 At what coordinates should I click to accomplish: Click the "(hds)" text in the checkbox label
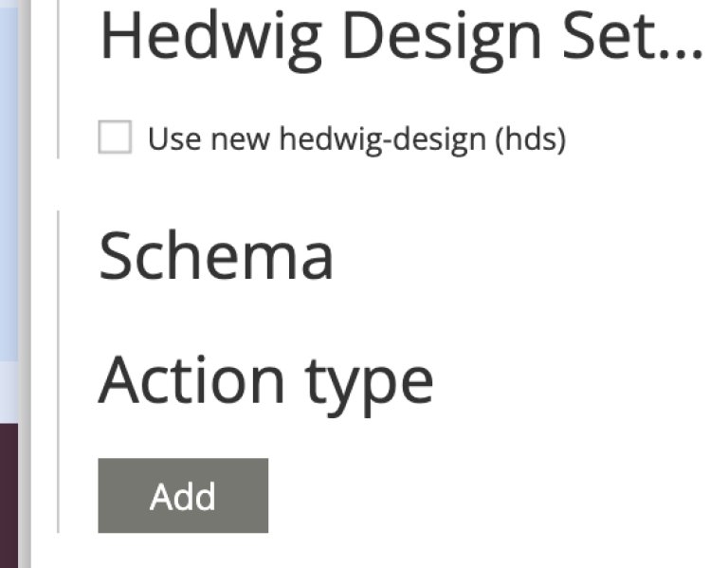(531, 139)
